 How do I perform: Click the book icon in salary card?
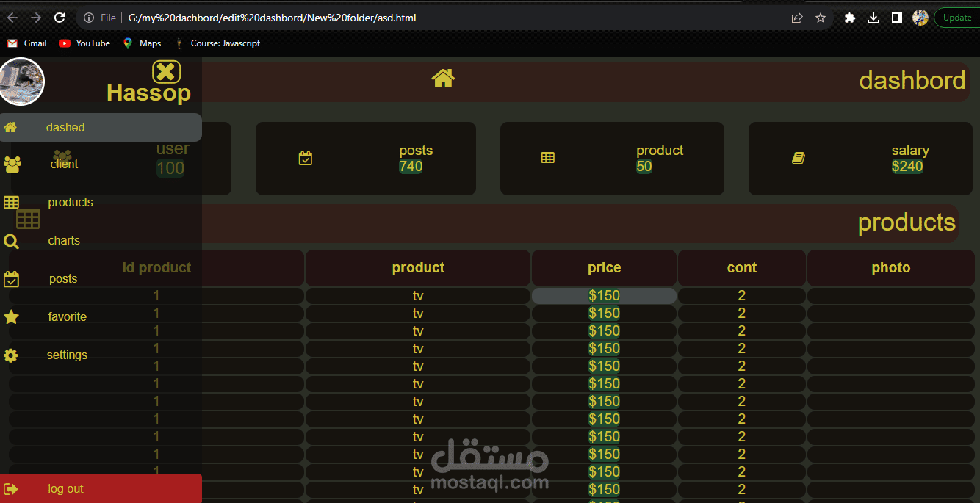(x=799, y=158)
